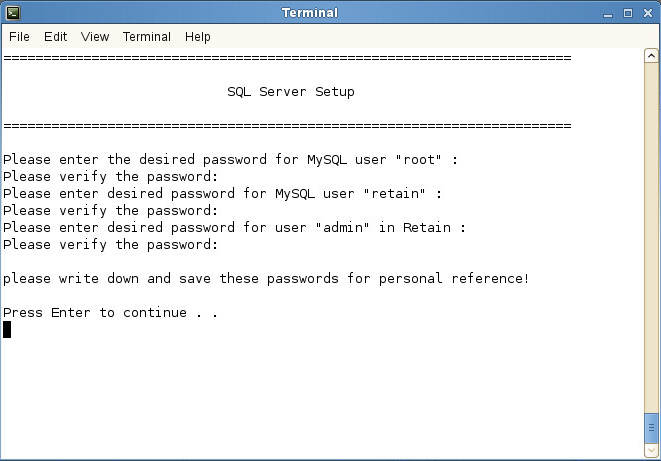
Task: Open the Edit menu
Action: pos(56,37)
